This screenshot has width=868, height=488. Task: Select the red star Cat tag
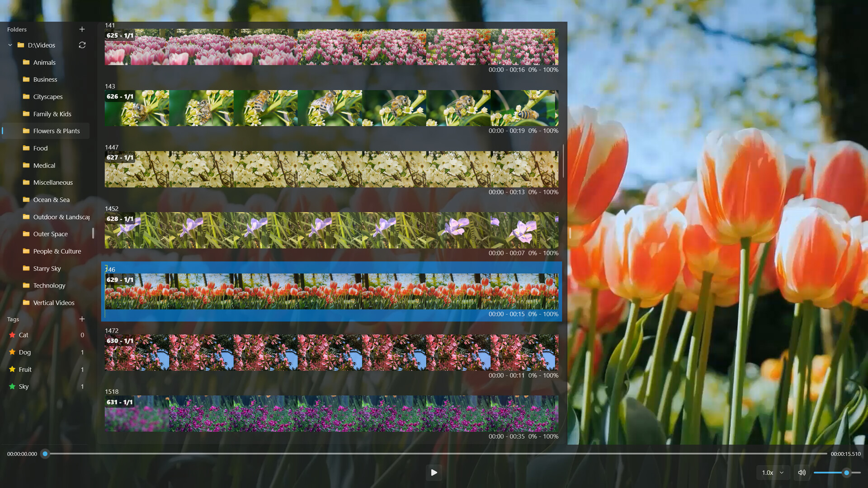(24, 335)
